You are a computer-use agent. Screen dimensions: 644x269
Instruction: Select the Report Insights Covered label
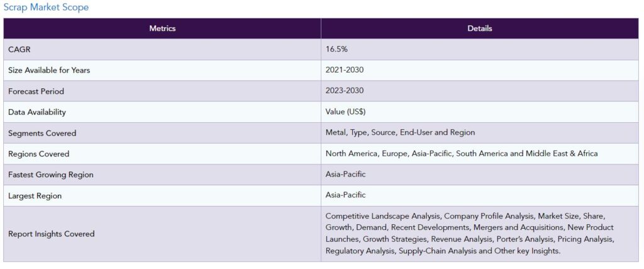(x=52, y=234)
